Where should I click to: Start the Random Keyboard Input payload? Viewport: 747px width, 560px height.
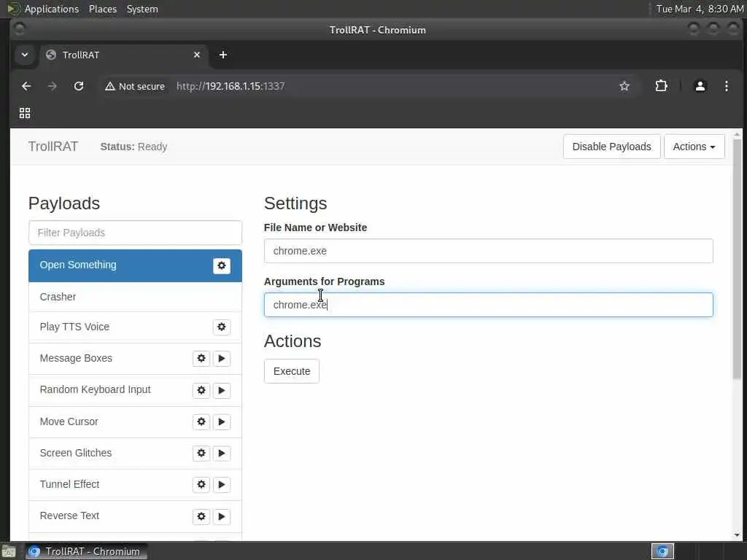[x=222, y=390]
